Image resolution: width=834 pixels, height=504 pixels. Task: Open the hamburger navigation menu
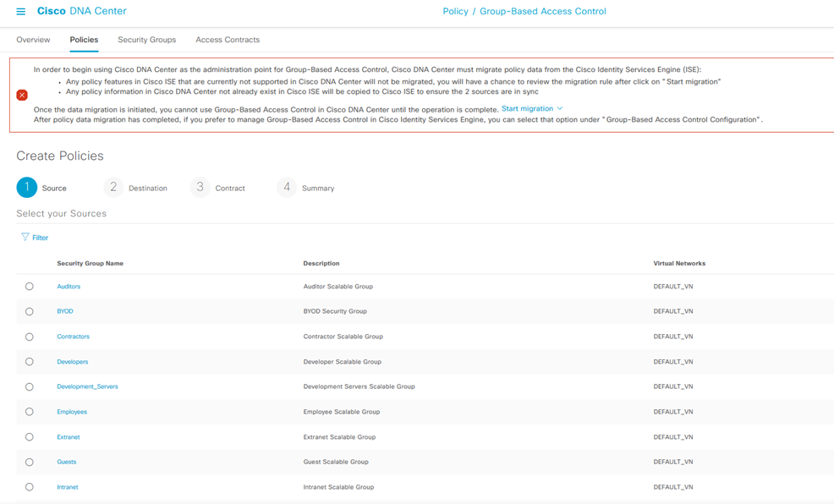tap(21, 12)
